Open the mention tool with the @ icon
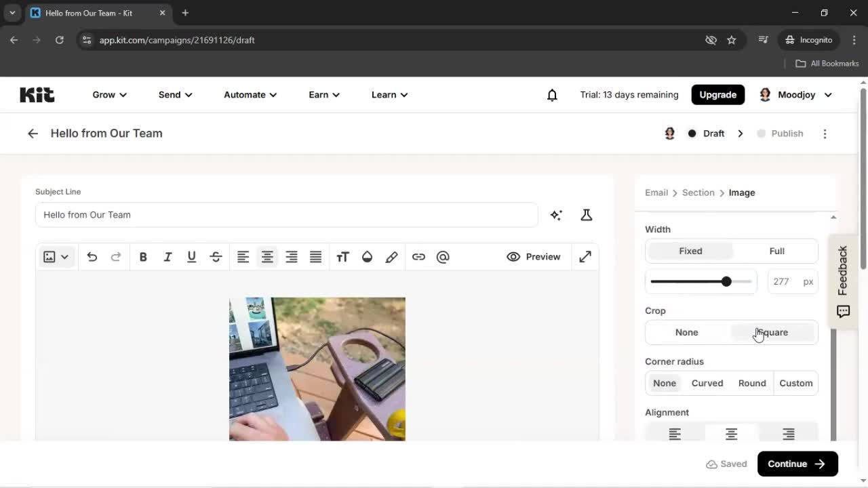Viewport: 868px width, 488px height. (x=443, y=256)
